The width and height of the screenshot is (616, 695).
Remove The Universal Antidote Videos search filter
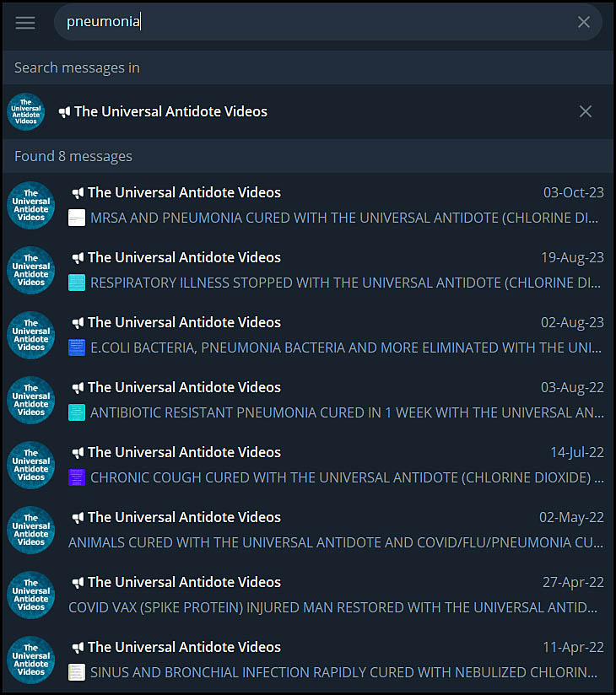[x=586, y=111]
